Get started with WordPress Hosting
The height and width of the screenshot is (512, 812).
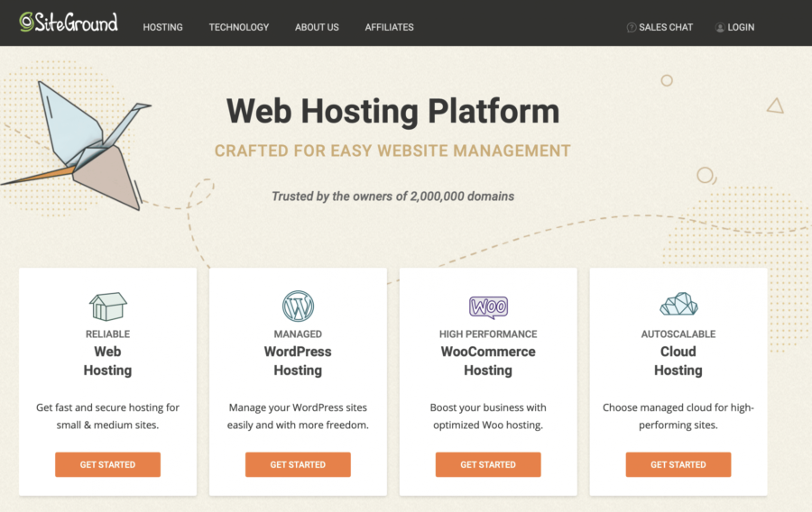coord(298,464)
